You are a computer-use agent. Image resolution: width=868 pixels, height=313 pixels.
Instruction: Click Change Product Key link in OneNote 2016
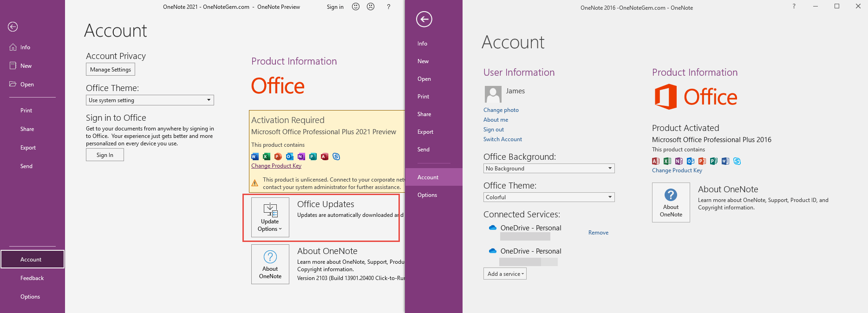[x=677, y=170]
